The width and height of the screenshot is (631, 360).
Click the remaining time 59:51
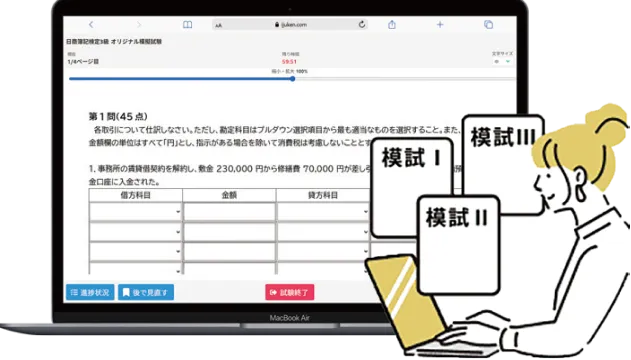click(289, 62)
